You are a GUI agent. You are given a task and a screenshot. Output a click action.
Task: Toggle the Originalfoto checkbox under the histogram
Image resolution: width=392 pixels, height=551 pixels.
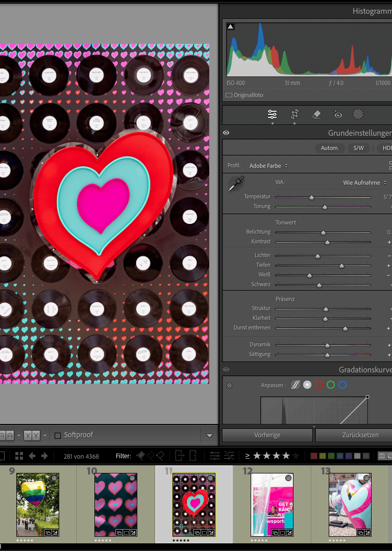click(229, 95)
